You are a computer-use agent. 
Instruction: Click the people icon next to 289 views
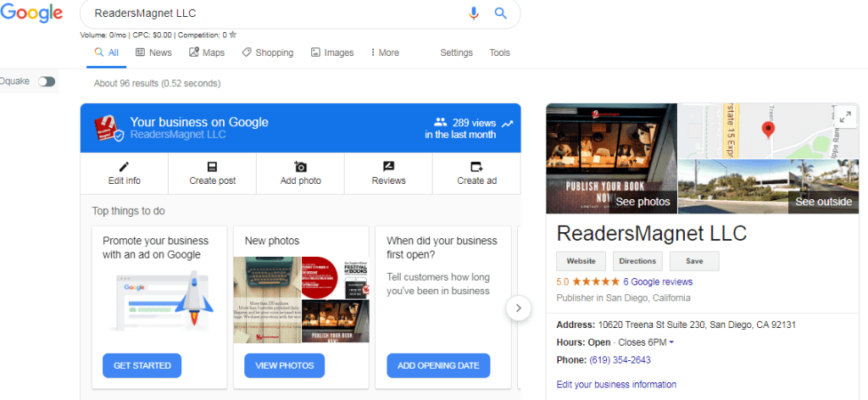pos(441,122)
